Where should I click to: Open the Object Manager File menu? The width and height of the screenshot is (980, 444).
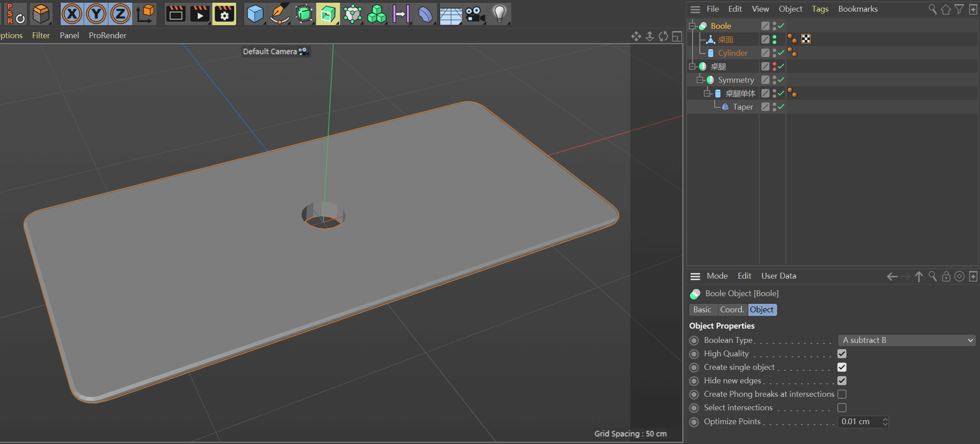pyautogui.click(x=712, y=9)
